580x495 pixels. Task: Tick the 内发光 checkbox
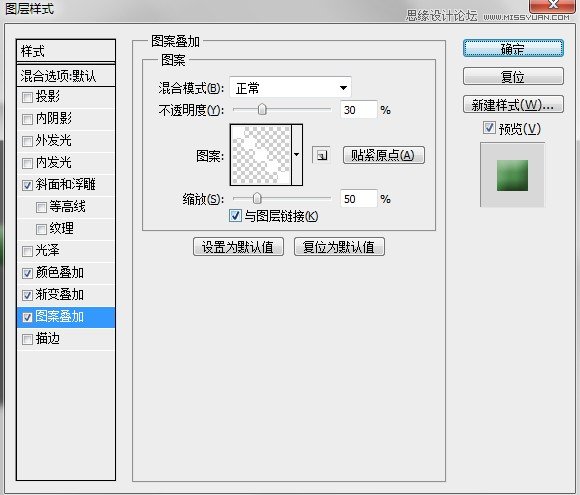(27, 163)
